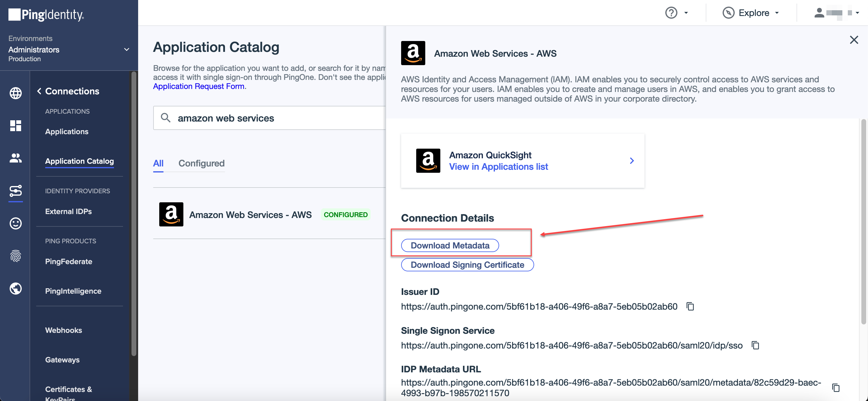Copy the IDP Metadata URL

point(835,387)
